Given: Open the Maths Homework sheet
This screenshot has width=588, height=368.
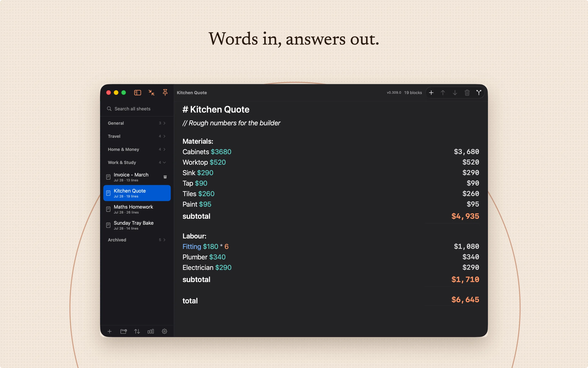Looking at the screenshot, I should [x=137, y=209].
